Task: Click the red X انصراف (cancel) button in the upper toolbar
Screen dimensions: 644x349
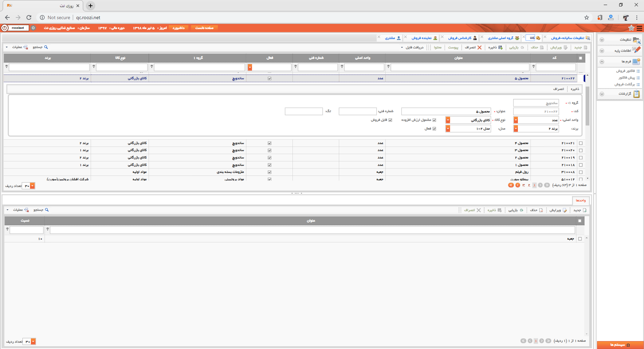Action: point(473,47)
